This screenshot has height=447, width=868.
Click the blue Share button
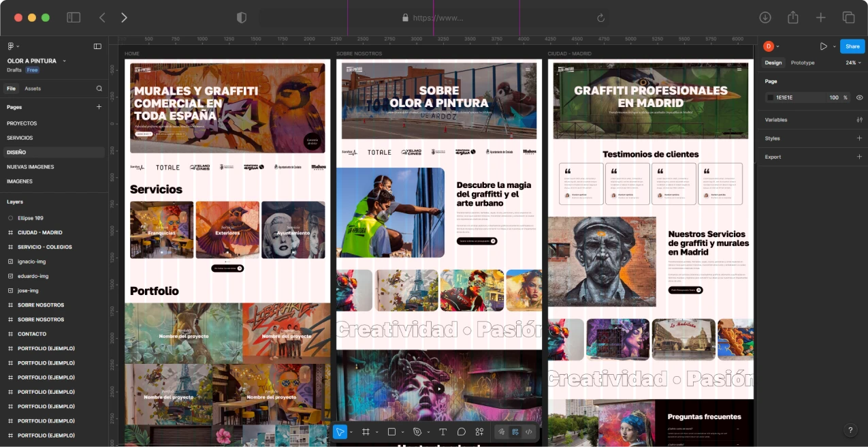point(852,46)
